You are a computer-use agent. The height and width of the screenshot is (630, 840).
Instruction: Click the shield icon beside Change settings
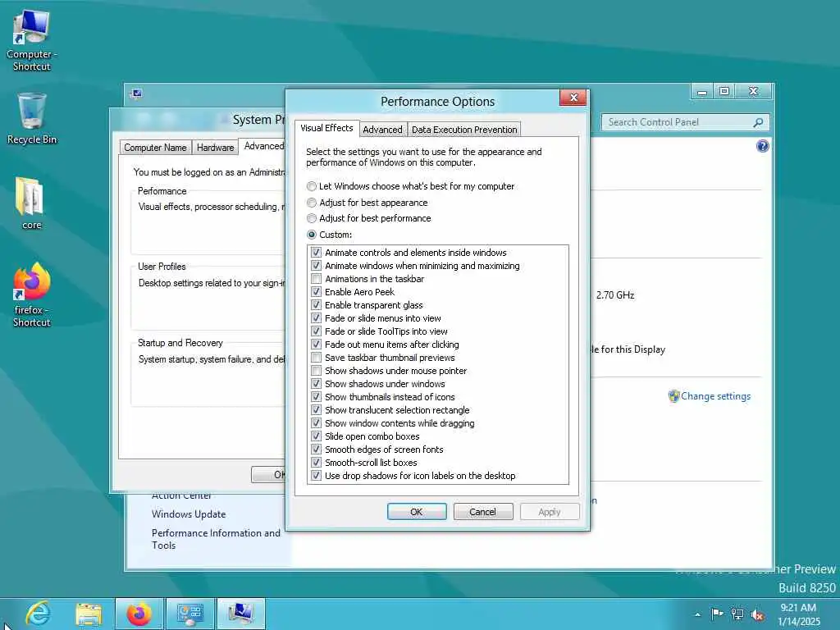point(673,396)
